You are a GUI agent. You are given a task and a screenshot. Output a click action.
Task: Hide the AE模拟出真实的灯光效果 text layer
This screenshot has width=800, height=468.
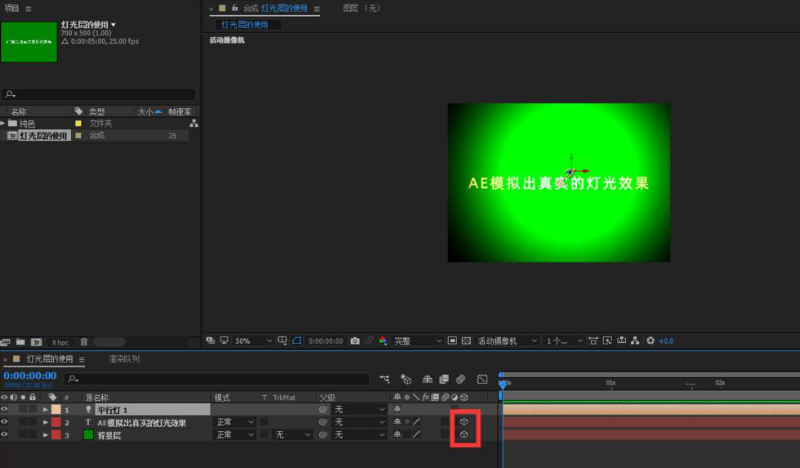coord(4,422)
